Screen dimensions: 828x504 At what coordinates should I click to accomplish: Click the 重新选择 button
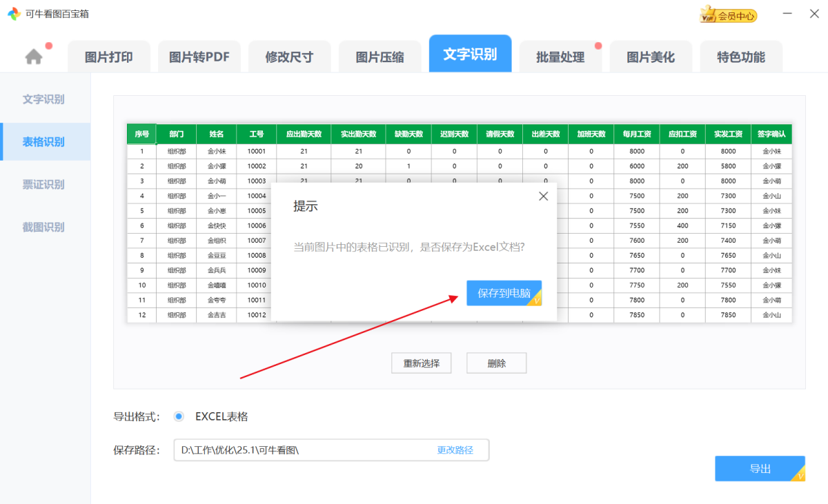point(422,363)
